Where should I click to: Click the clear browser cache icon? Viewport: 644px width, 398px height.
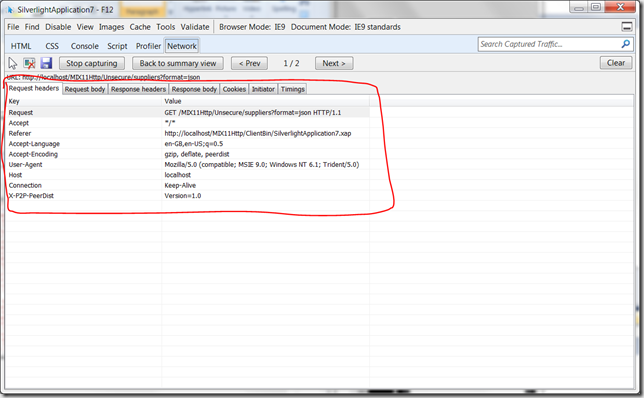[29, 63]
